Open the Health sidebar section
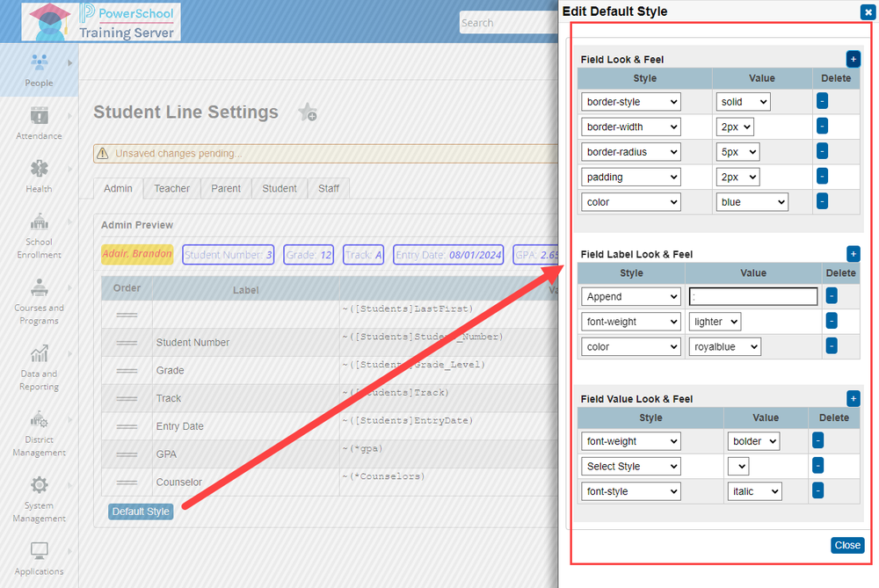879x588 pixels. tap(39, 177)
